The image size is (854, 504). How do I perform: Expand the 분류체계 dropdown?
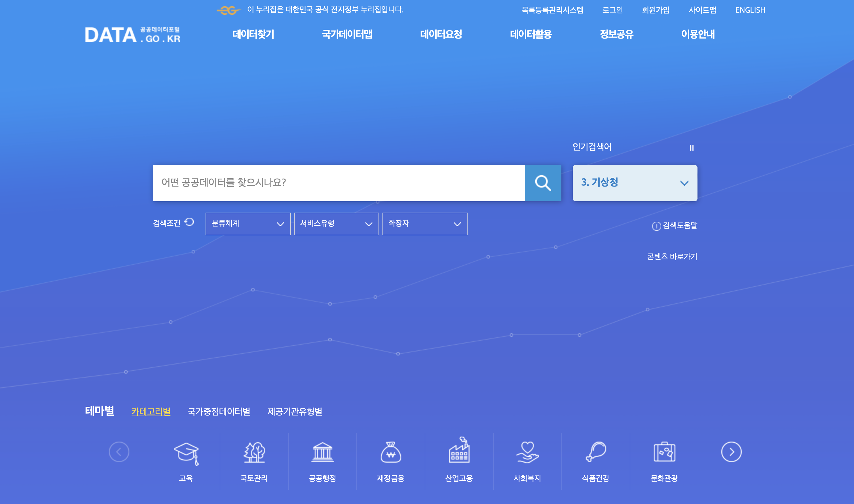point(248,224)
